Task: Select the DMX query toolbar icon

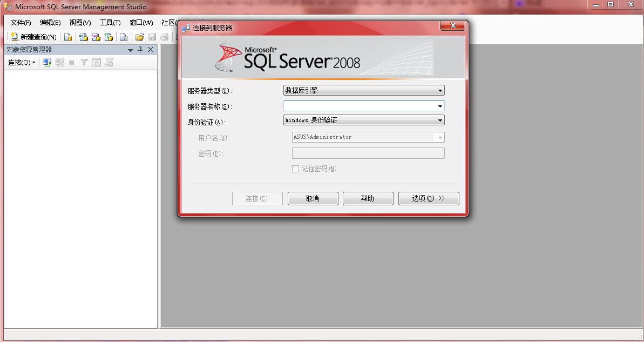Action: point(96,37)
